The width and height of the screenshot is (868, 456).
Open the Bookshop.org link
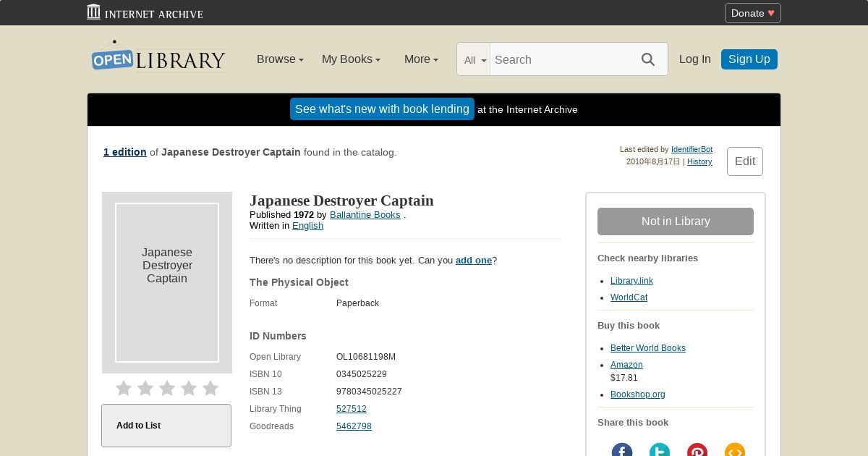coord(638,394)
